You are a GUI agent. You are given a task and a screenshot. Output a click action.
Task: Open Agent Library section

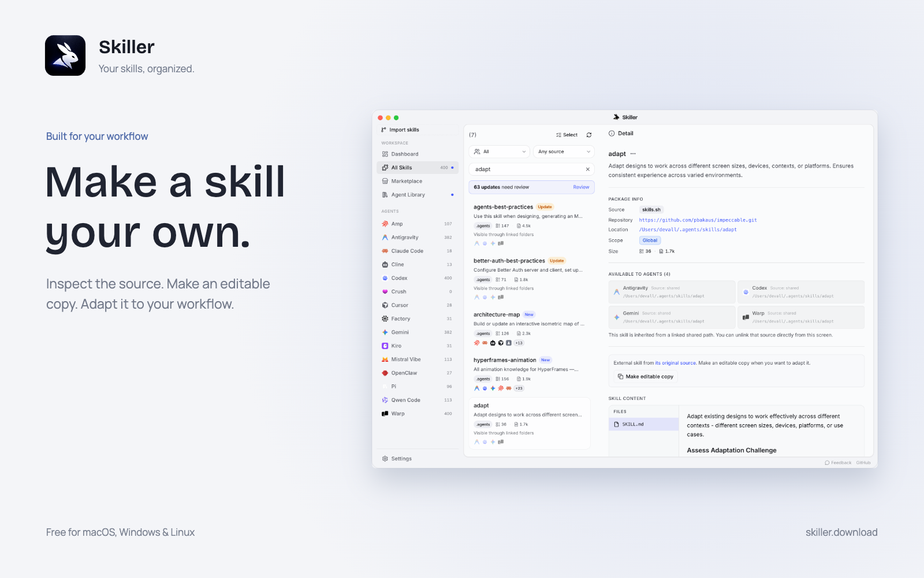[418, 195]
